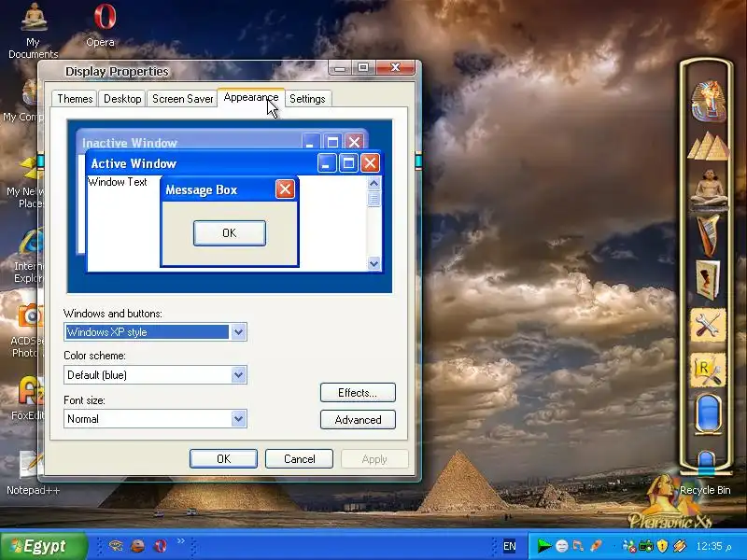
Task: Click the Nefertiti book icon in the dock
Action: 708,280
